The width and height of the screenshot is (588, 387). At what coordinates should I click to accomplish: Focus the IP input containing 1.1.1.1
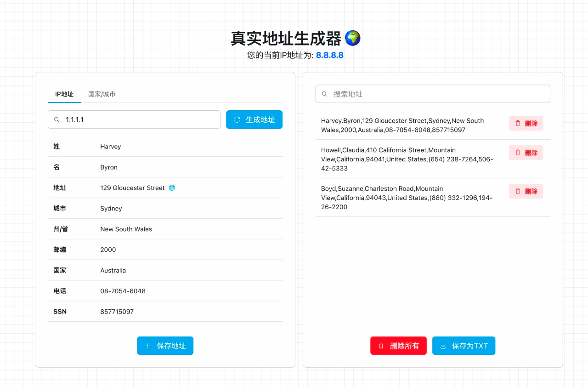click(134, 120)
